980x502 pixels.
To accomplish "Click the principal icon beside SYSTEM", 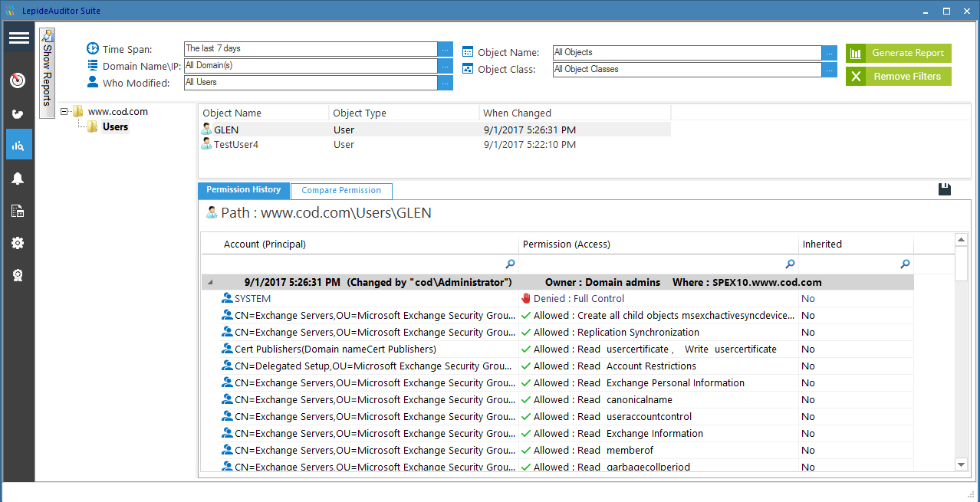I will 227,298.
